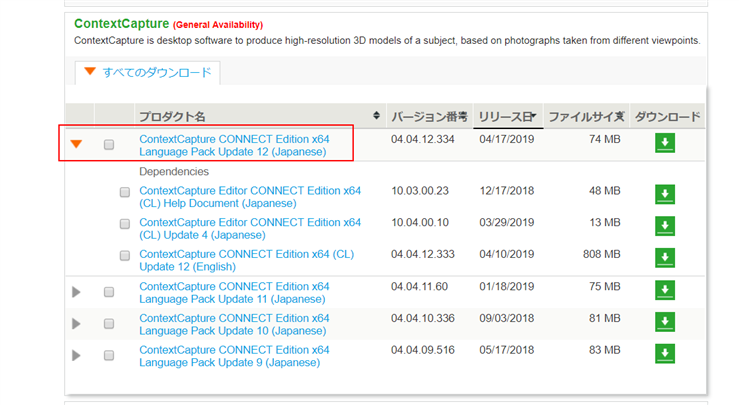Click version 04.04.12.334 cell
This screenshot has width=739, height=405.
(423, 139)
